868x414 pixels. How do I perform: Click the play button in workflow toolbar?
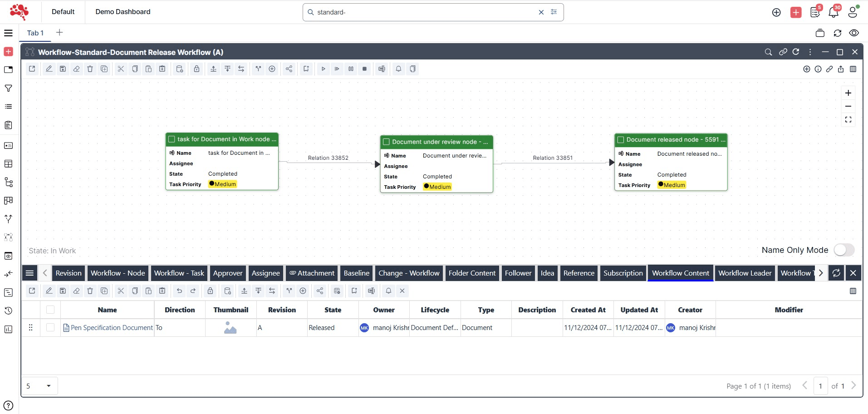pyautogui.click(x=323, y=69)
